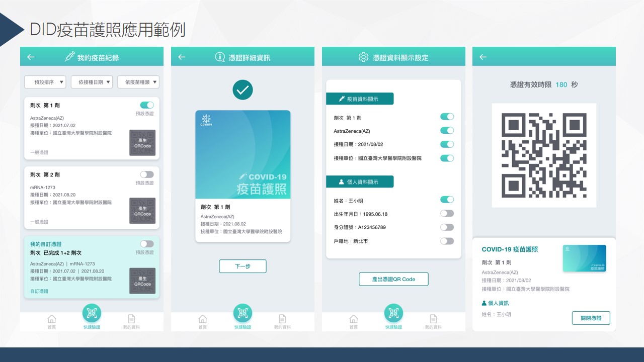The height and width of the screenshot is (362, 644).
Task: Toggle 預設憑證 switch on 第 1 劑 card
Action: point(147,105)
